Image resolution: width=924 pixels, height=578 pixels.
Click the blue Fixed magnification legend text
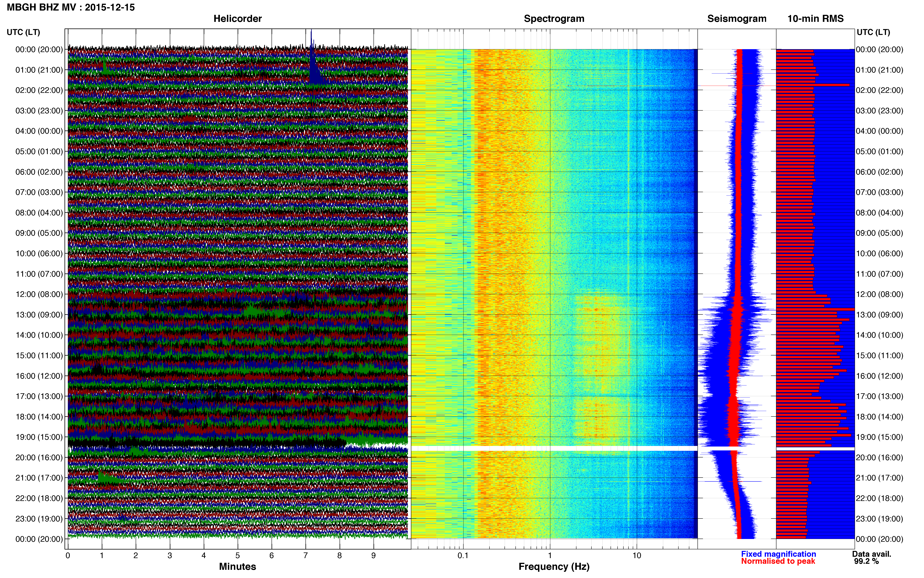(778, 554)
